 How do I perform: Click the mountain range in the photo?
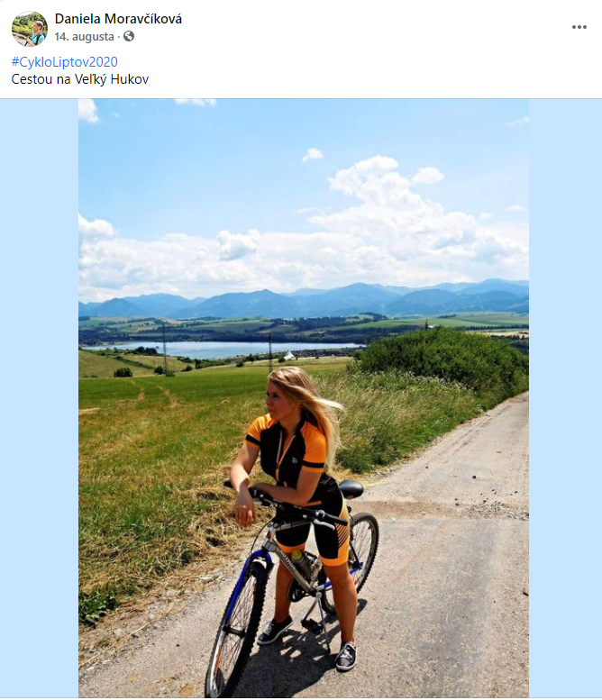tap(304, 298)
